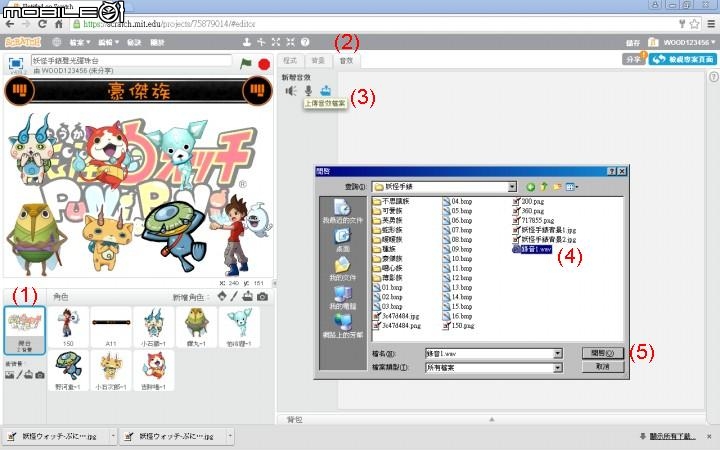Screen dimensions: 720x450
Task: Select file 717855.png in list
Action: [x=533, y=220]
